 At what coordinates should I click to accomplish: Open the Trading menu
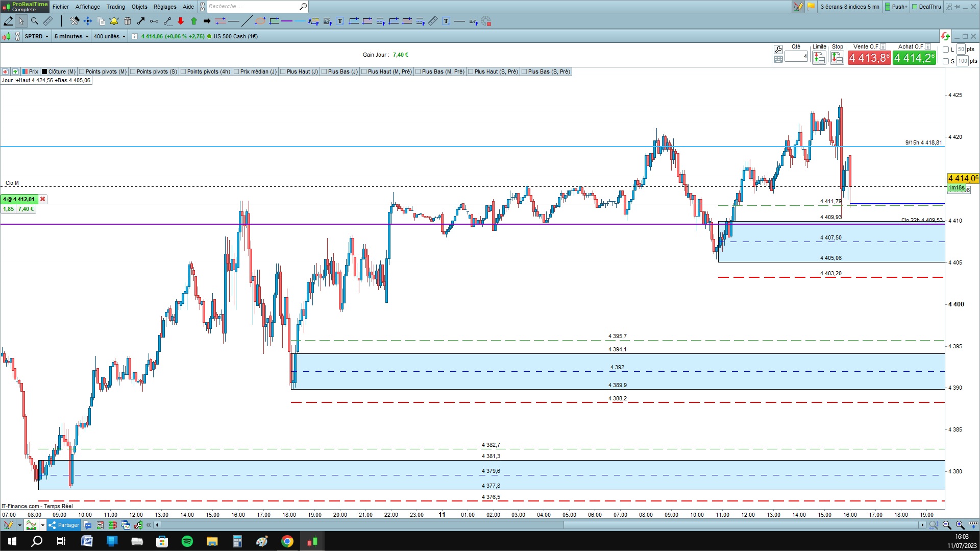tap(115, 7)
